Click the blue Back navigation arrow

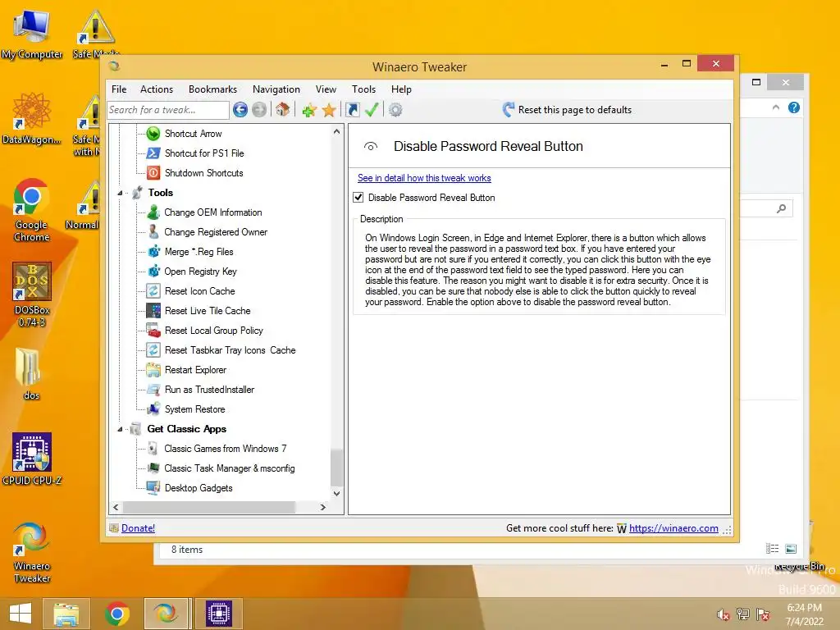coord(240,110)
